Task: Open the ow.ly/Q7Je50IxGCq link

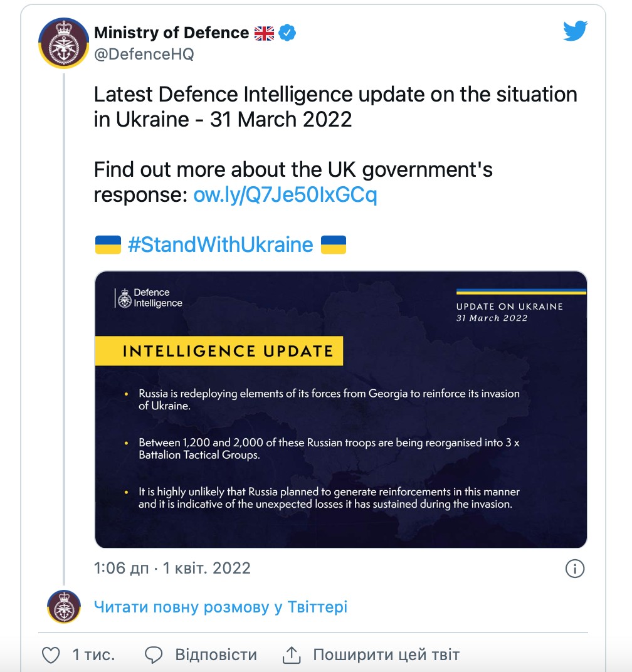Action: tap(285, 196)
